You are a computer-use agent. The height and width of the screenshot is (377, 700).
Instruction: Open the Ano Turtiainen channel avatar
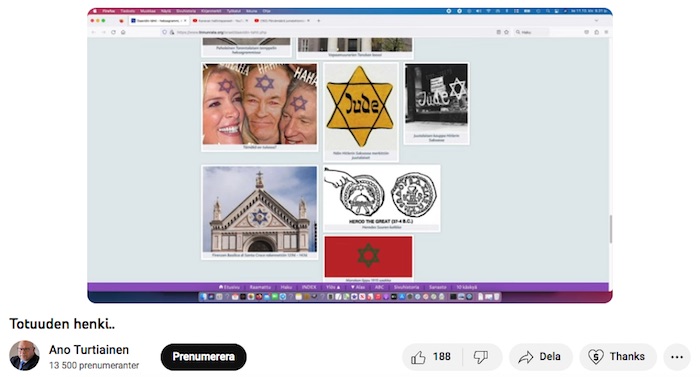coord(24,356)
